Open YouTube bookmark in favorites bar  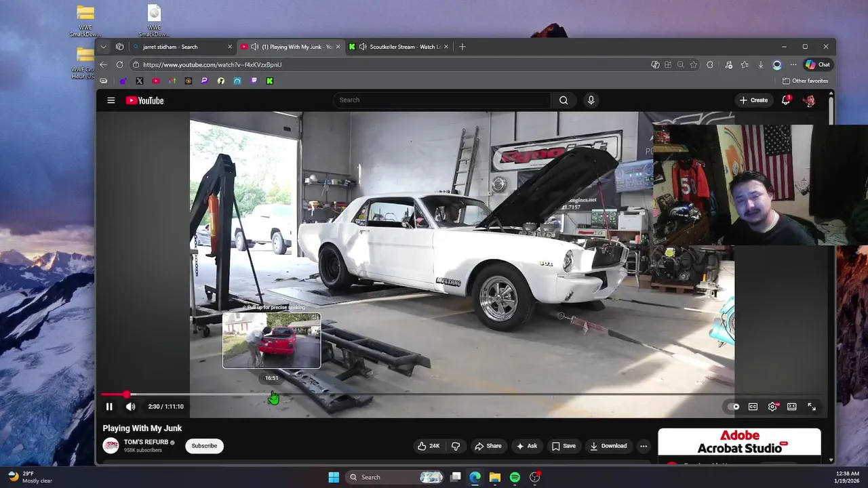(156, 81)
